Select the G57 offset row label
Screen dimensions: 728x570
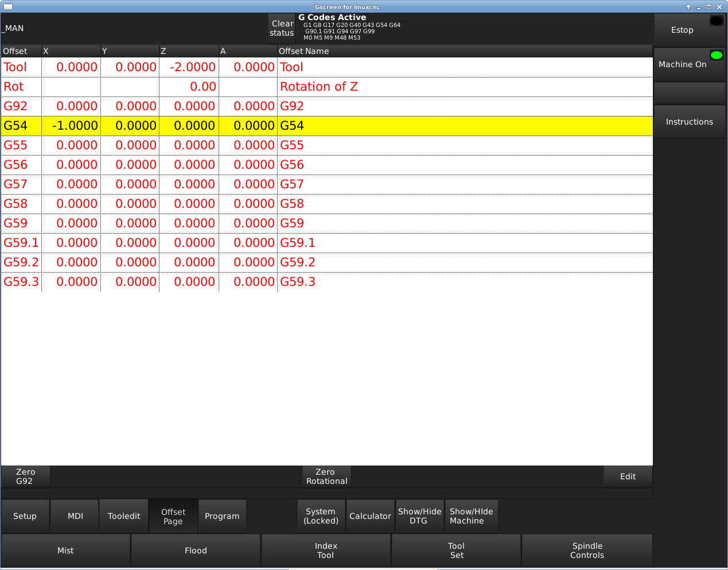click(15, 184)
